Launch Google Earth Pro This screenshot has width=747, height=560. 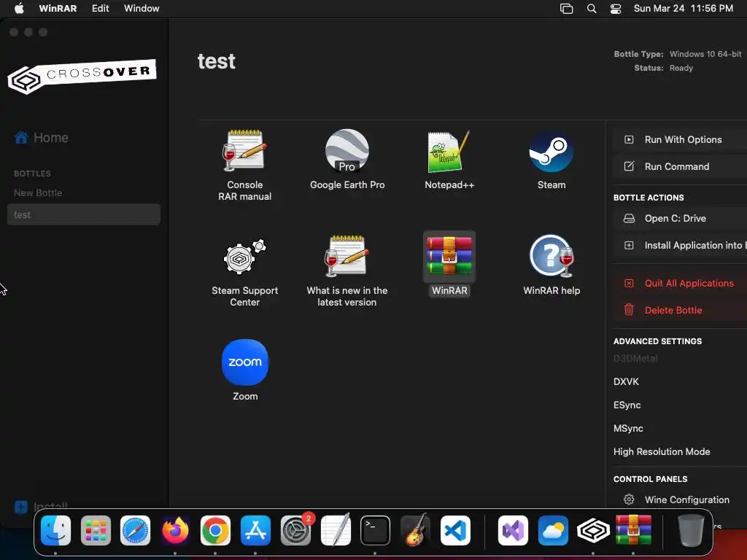click(x=347, y=150)
